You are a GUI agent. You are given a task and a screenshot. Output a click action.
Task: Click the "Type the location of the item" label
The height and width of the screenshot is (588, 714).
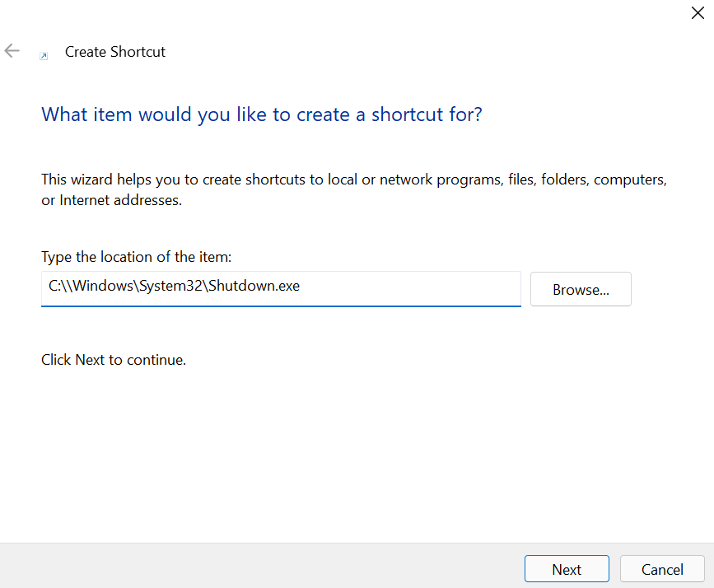click(137, 257)
